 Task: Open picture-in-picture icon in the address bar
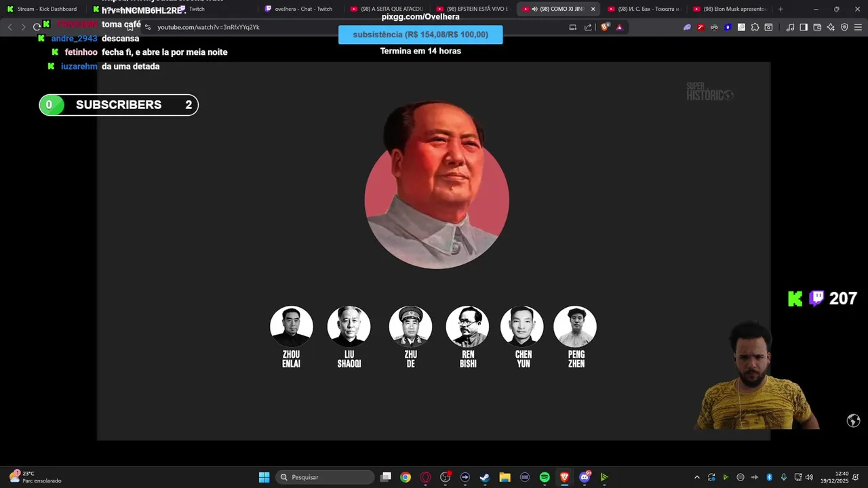click(x=572, y=27)
